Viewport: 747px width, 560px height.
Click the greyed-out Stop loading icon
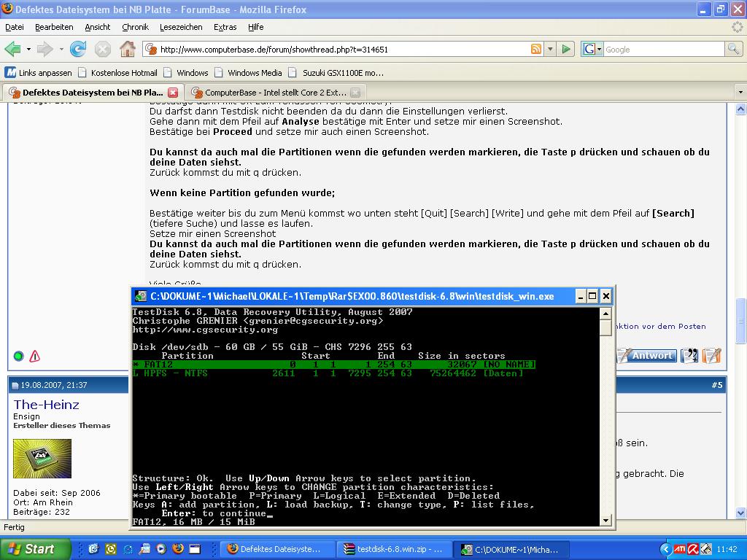(102, 49)
